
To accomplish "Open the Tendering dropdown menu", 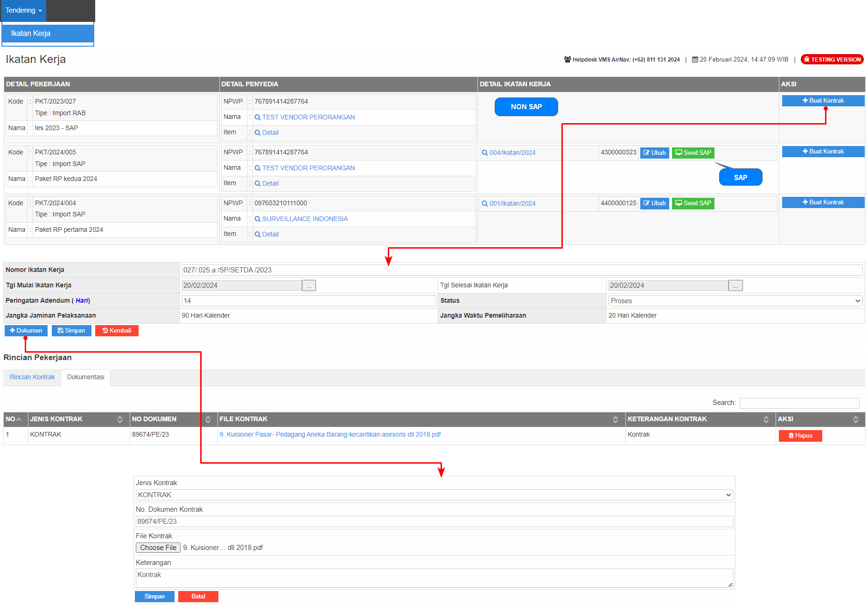I will [x=23, y=10].
